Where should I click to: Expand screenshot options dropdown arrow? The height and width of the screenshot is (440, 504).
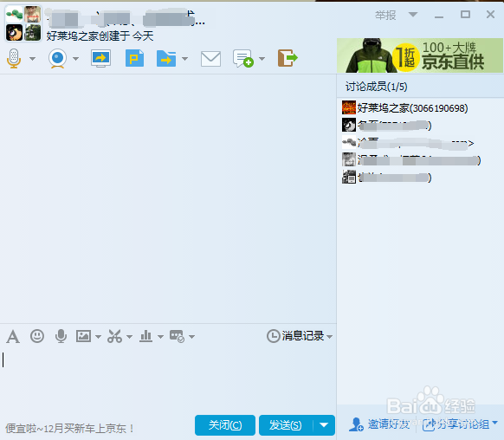tap(130, 337)
